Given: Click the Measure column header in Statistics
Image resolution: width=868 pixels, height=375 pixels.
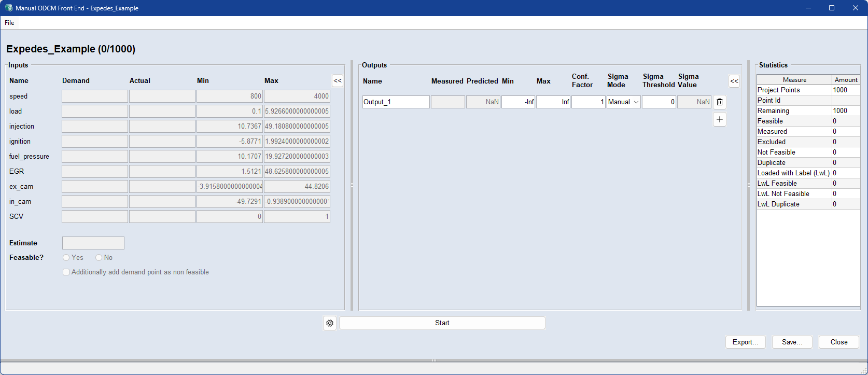Looking at the screenshot, I should tap(794, 79).
